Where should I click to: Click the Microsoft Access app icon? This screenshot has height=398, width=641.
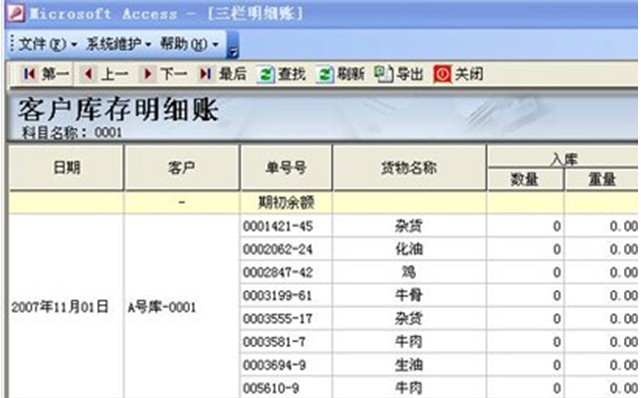click(16, 13)
